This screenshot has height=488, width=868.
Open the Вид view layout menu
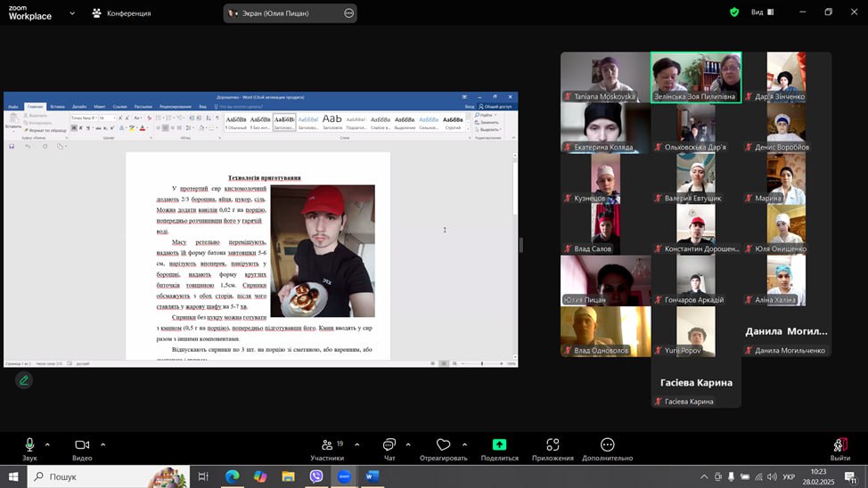pos(762,12)
